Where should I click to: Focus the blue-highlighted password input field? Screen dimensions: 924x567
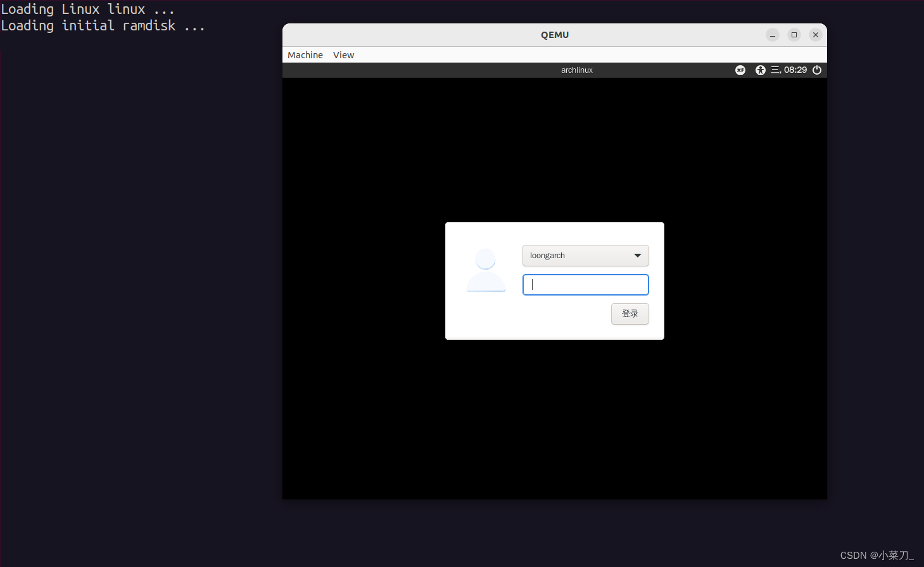pos(585,284)
